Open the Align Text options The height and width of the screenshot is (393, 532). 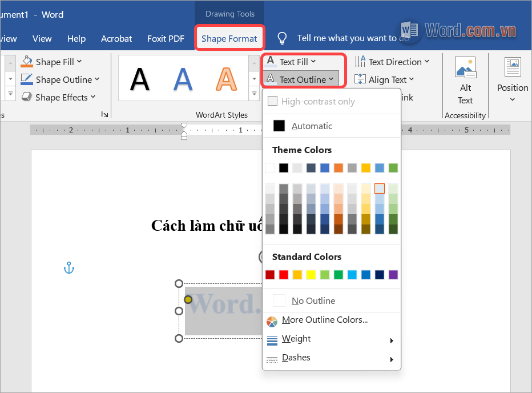pyautogui.click(x=361, y=79)
